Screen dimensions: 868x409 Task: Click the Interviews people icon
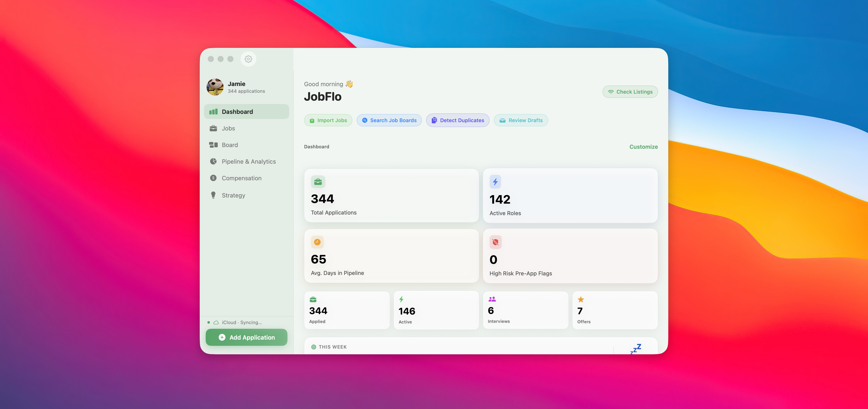tap(492, 299)
